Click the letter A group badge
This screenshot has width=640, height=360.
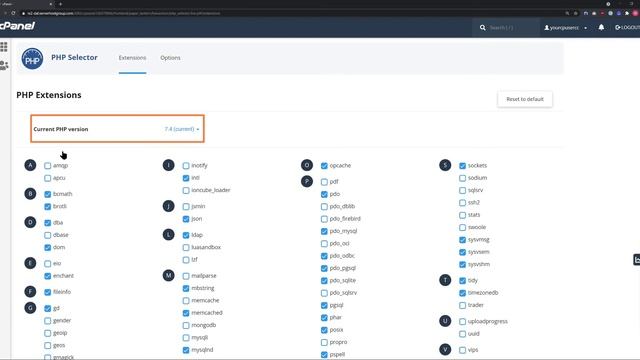click(x=30, y=165)
